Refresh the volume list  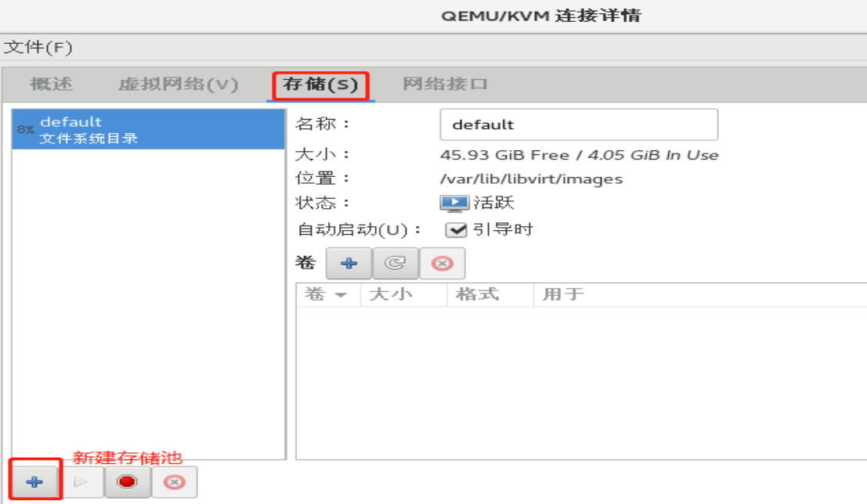[x=396, y=264]
